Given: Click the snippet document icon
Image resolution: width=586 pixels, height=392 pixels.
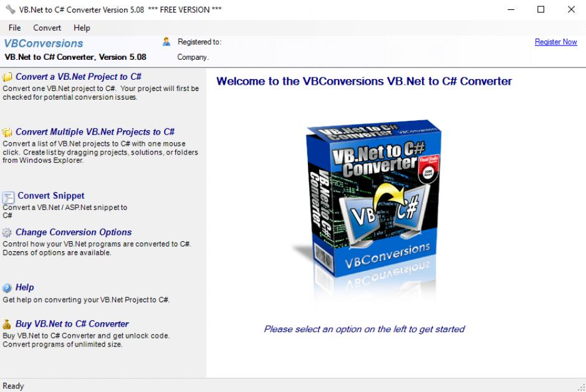Looking at the screenshot, I should (x=8, y=197).
